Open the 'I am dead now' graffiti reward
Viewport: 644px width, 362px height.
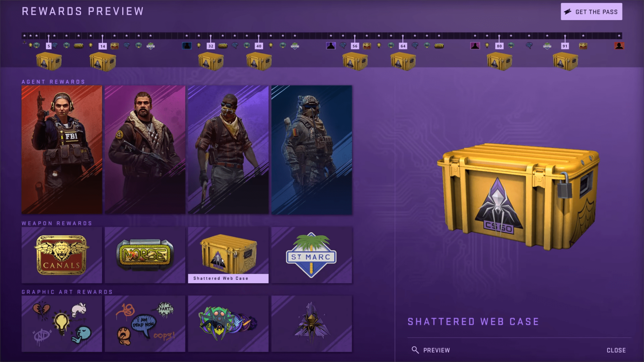[145, 323]
